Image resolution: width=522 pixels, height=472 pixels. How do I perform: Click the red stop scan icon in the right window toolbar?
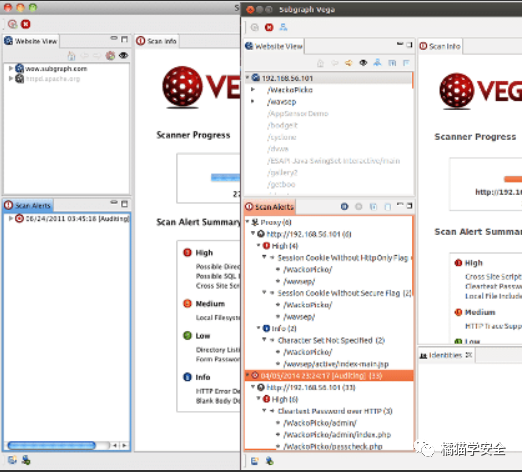point(269,27)
